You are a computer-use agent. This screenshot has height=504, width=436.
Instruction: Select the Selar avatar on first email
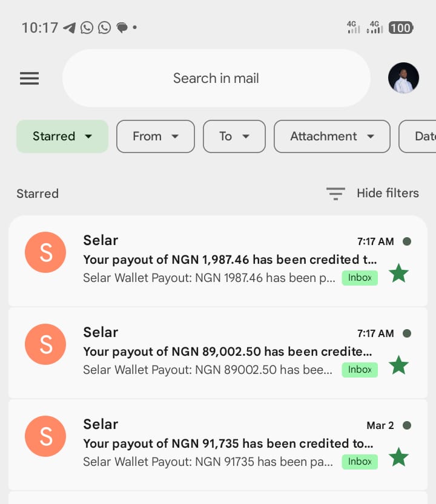click(45, 252)
